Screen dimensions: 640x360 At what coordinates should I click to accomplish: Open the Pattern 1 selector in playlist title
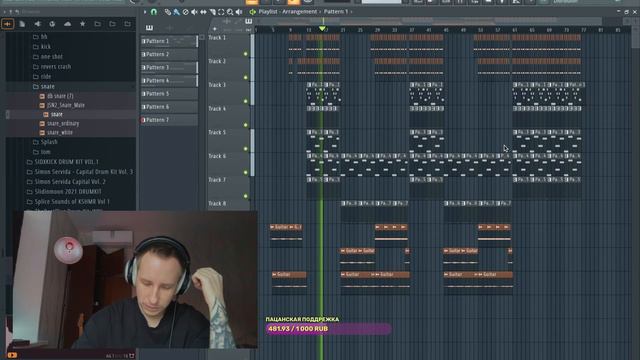[336, 12]
